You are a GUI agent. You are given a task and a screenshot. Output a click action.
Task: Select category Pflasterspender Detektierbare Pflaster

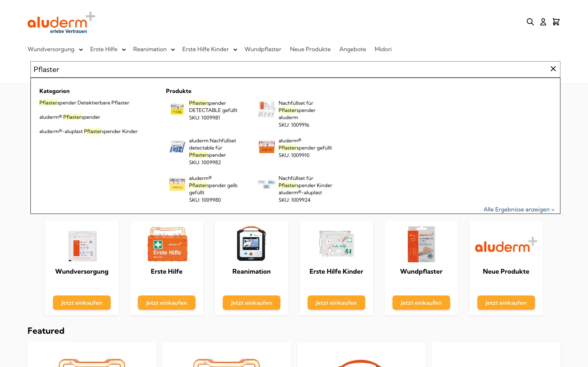tap(84, 103)
